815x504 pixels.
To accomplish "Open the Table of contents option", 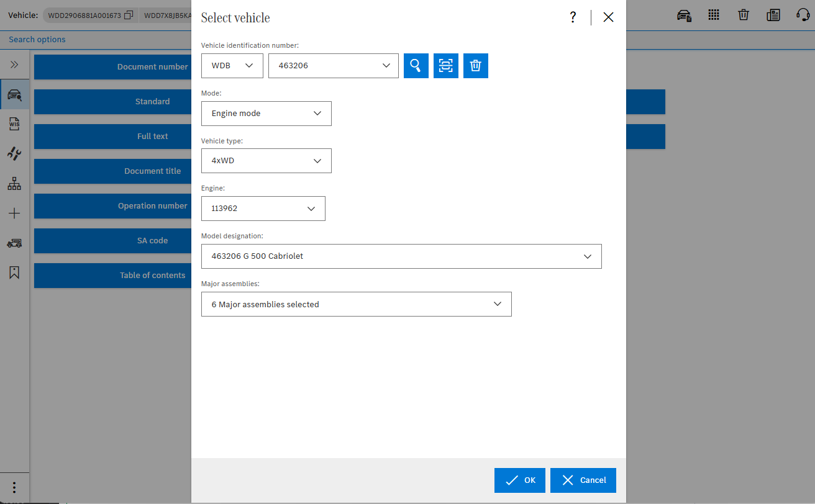I will (112, 276).
